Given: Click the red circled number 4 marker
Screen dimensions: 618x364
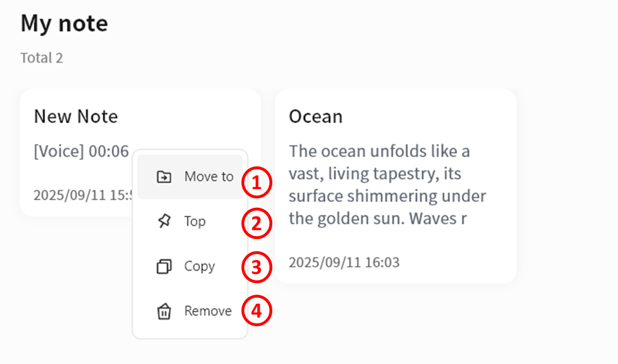Looking at the screenshot, I should (256, 311).
